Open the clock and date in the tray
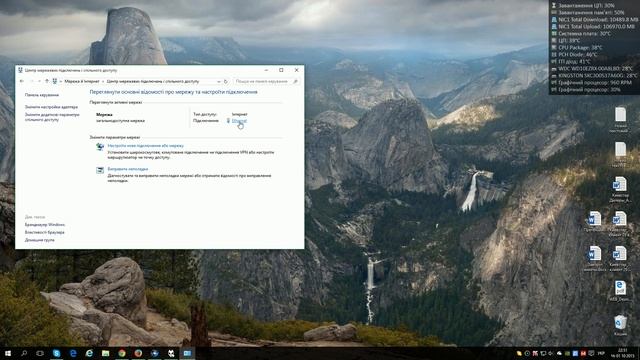This screenshot has width=640, height=360. 622,353
